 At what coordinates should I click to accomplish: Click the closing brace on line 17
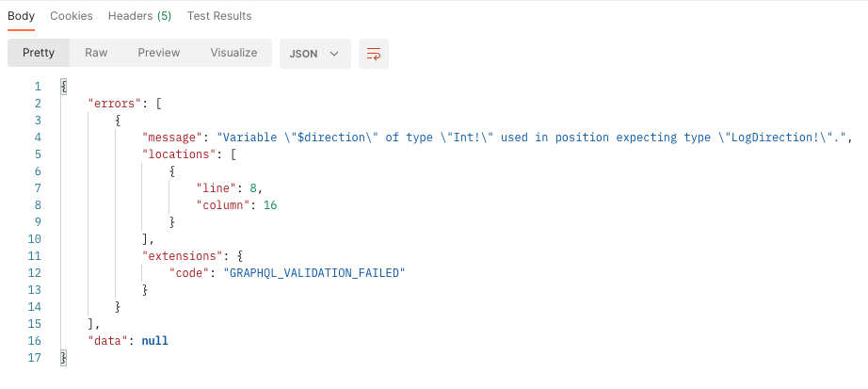[64, 357]
